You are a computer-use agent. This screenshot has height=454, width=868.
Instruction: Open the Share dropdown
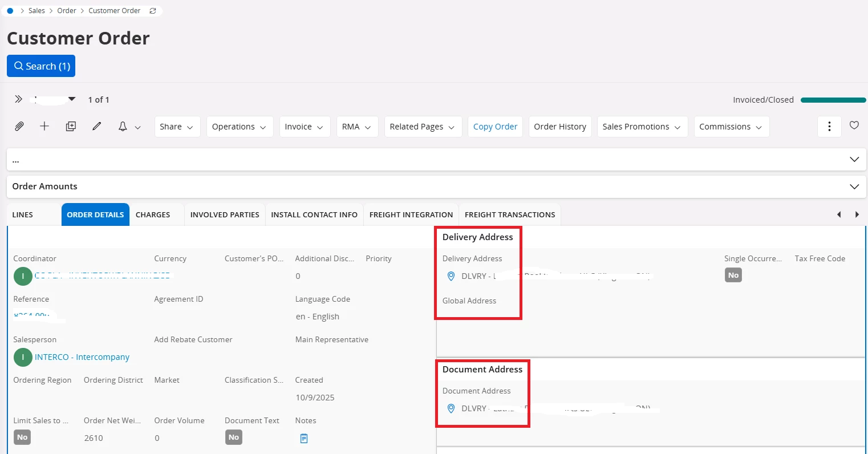(x=177, y=127)
